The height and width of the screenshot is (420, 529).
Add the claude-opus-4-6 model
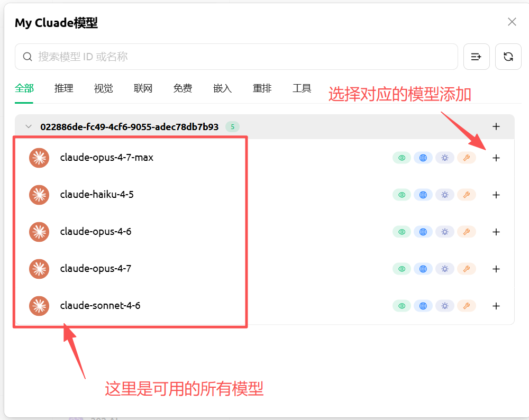click(x=496, y=232)
